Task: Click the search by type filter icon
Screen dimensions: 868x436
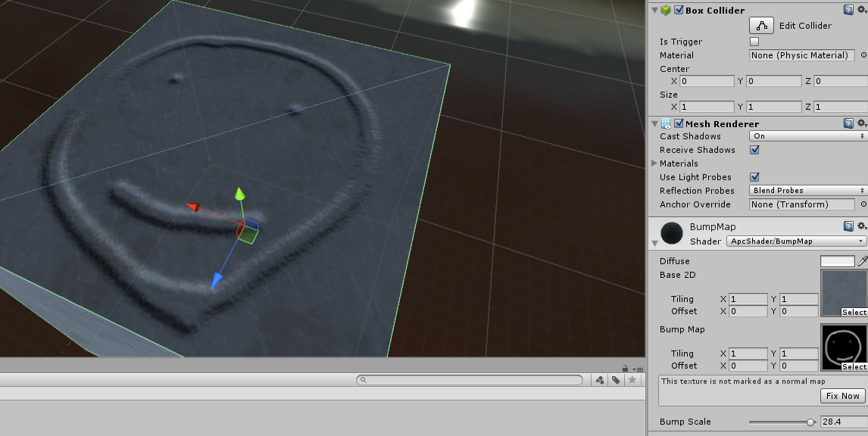Action: pyautogui.click(x=600, y=379)
